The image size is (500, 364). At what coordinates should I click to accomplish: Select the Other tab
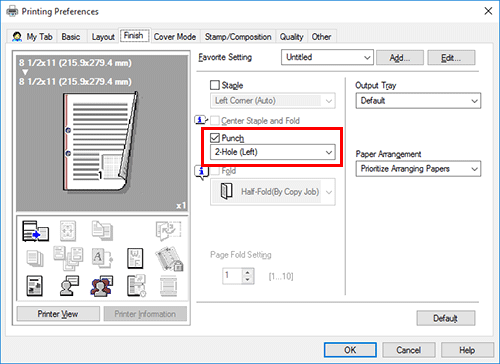[321, 37]
